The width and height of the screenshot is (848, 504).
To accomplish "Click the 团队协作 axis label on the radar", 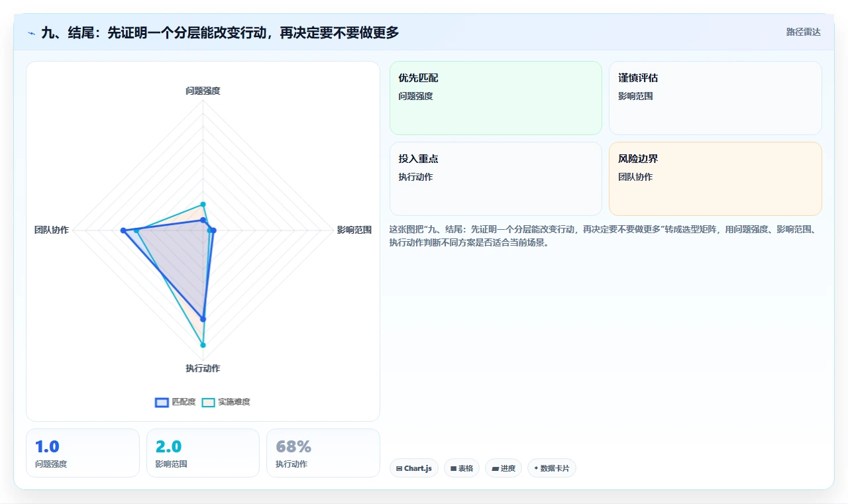I will click(x=52, y=230).
